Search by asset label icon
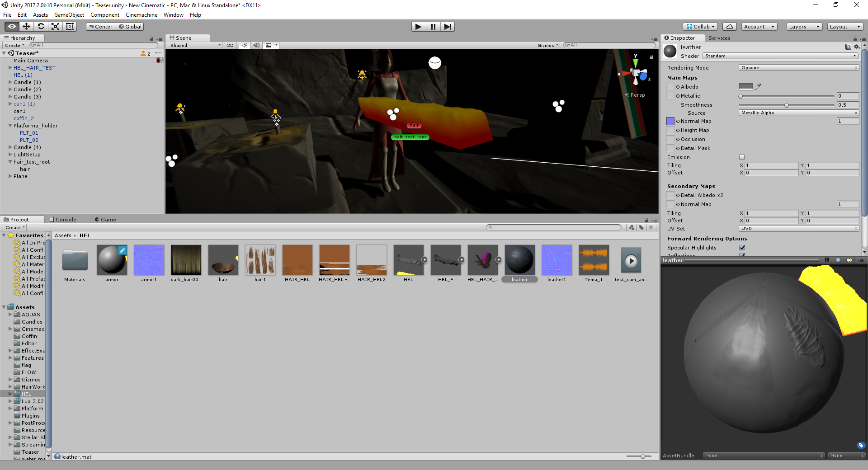This screenshot has width=868, height=470. click(x=641, y=227)
